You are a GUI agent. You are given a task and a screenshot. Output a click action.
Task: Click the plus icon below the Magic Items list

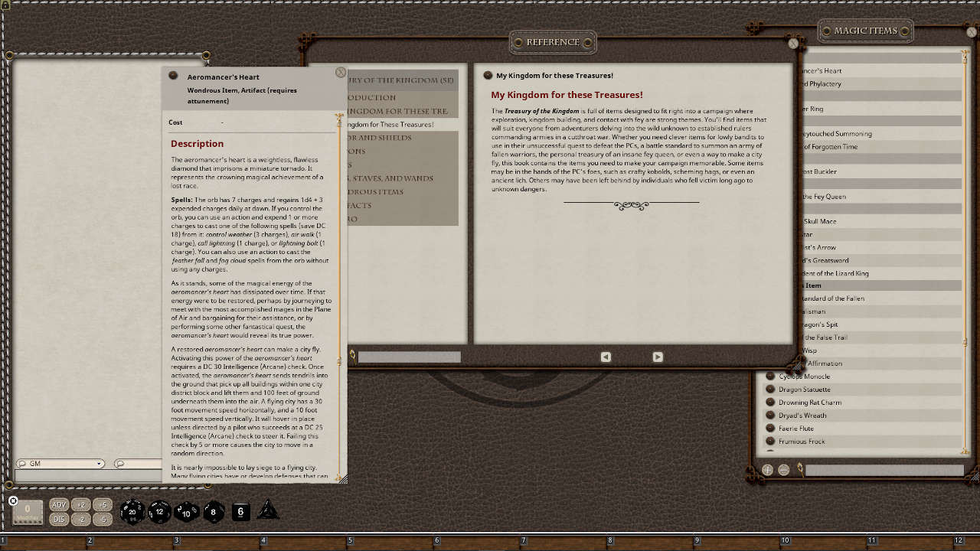[x=767, y=470]
